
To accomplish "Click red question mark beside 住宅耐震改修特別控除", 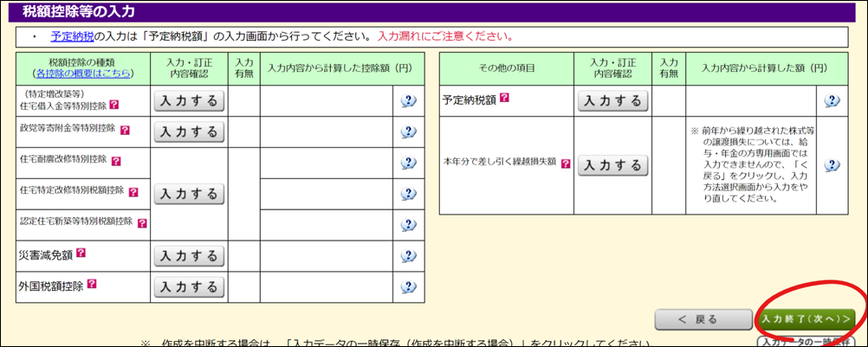I will click(116, 161).
